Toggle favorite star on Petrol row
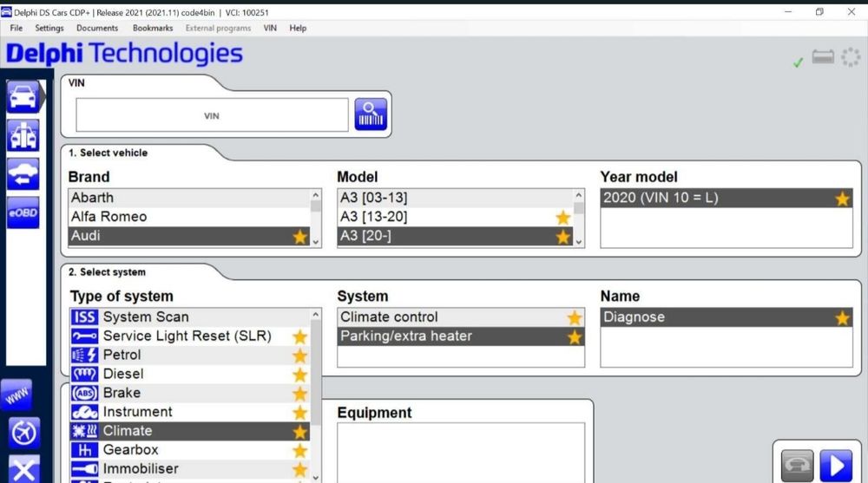The width and height of the screenshot is (868, 483). point(300,356)
